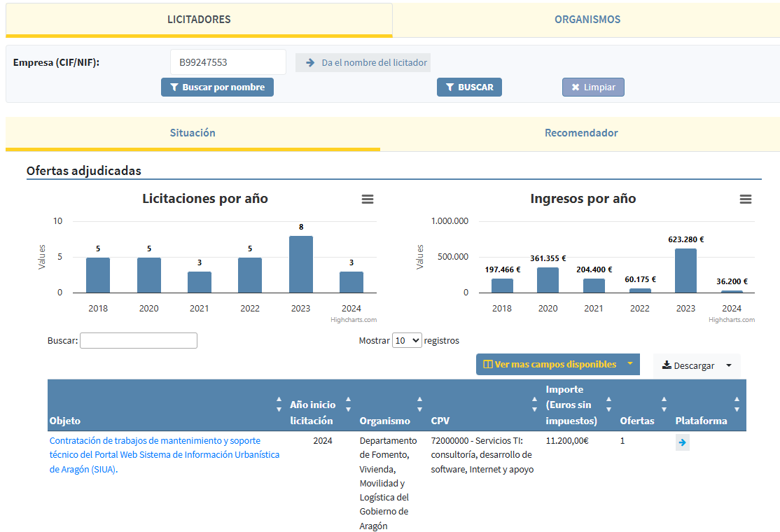Click the Departamento de Fomento organism cell
780x532 pixels.
click(x=388, y=483)
